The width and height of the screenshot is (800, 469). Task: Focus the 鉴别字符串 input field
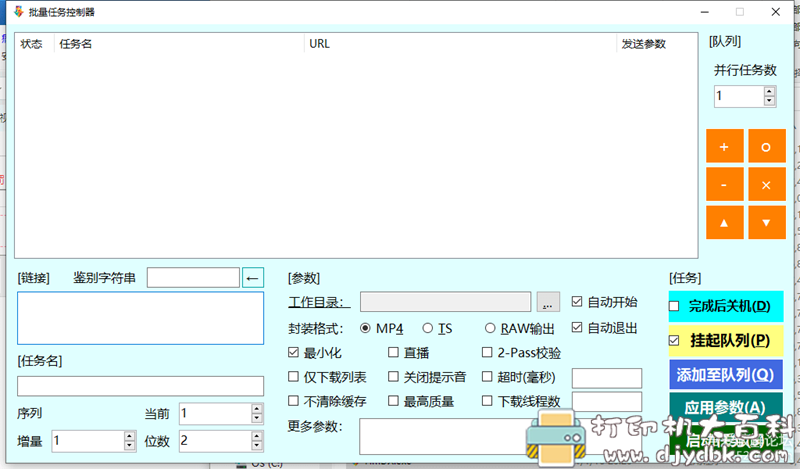(x=193, y=278)
